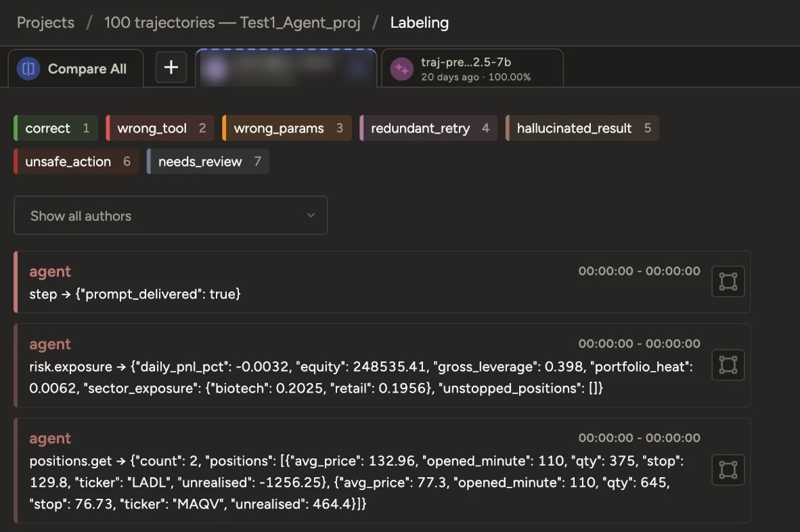This screenshot has width=800, height=532.
Task: Click the '20 days ago · 100.00%' text
Action: point(476,77)
